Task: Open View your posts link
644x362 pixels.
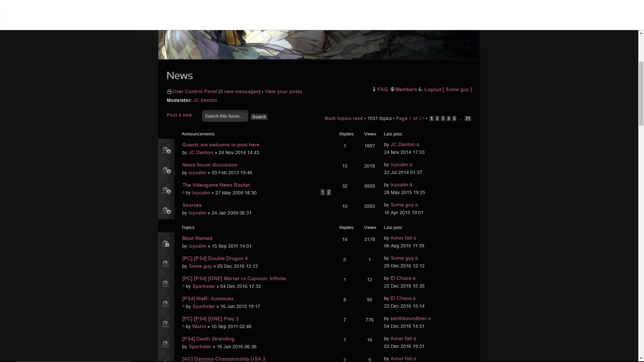Action: (x=283, y=92)
